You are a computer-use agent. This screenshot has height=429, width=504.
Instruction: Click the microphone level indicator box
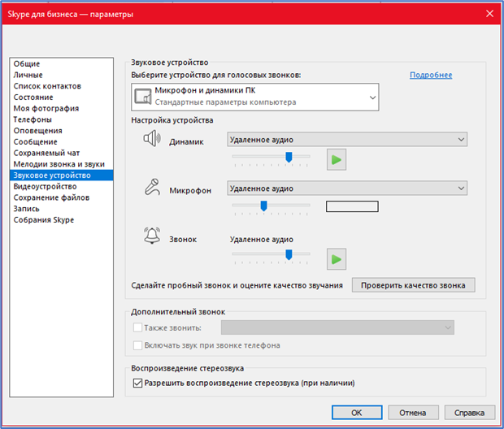click(352, 206)
